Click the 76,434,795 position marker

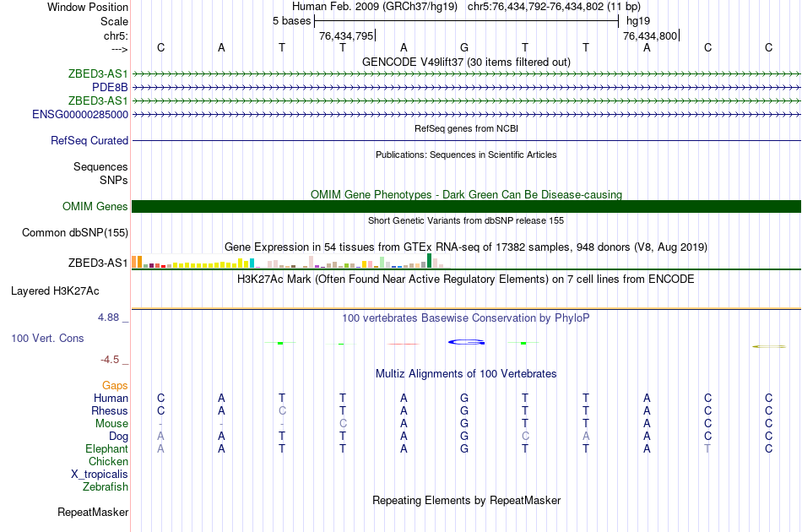point(347,35)
